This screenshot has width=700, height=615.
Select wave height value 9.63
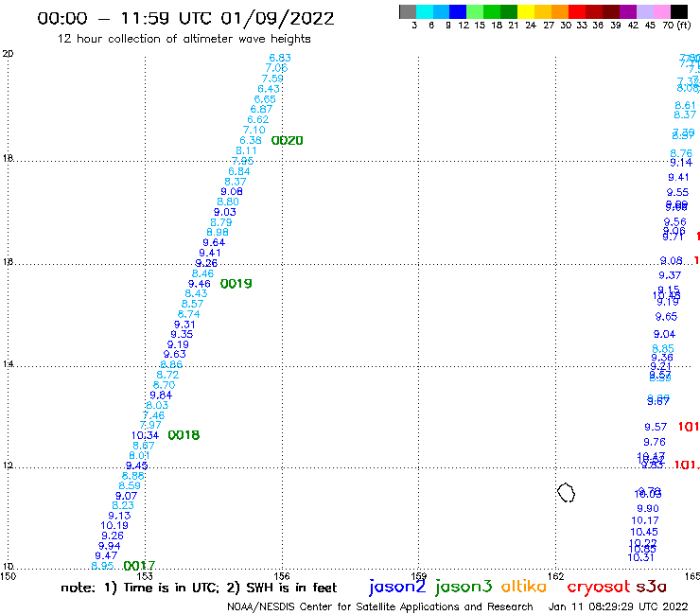click(x=174, y=354)
